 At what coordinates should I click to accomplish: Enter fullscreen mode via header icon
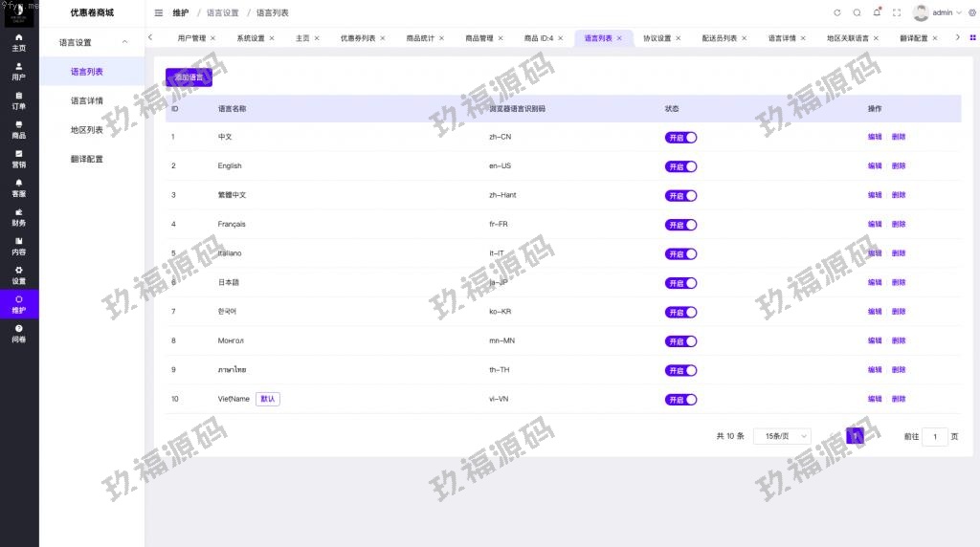click(897, 12)
